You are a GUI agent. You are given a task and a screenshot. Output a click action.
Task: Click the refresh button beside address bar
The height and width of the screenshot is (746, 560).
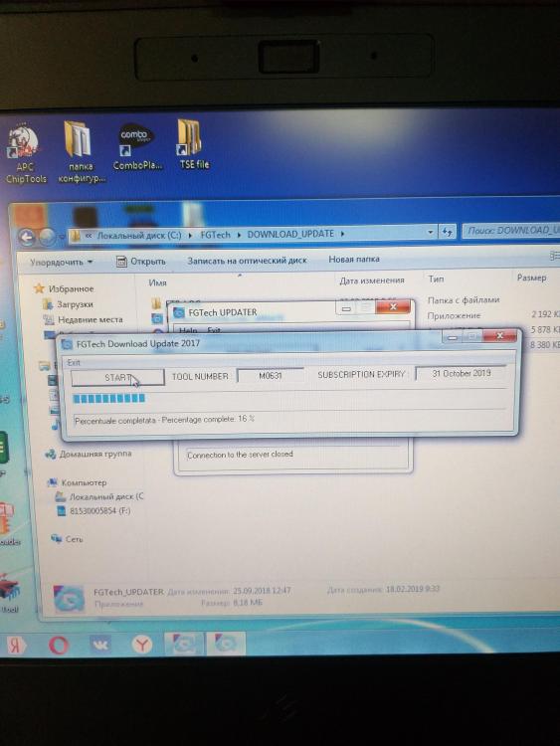[x=448, y=232]
